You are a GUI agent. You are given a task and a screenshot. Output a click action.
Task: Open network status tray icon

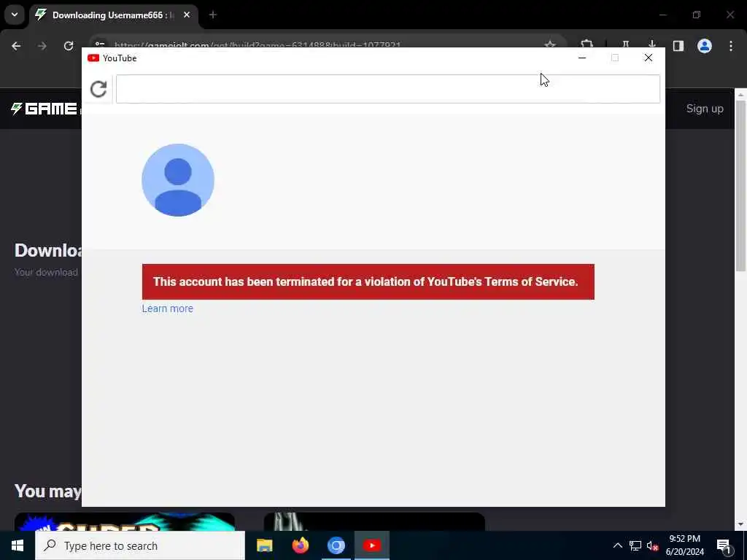635,545
